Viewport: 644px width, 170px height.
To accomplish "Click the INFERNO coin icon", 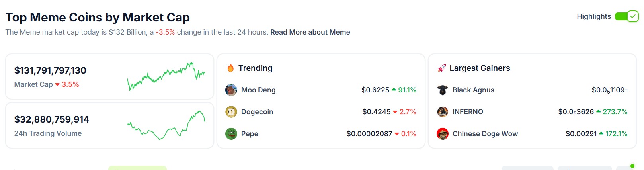I will 443,112.
